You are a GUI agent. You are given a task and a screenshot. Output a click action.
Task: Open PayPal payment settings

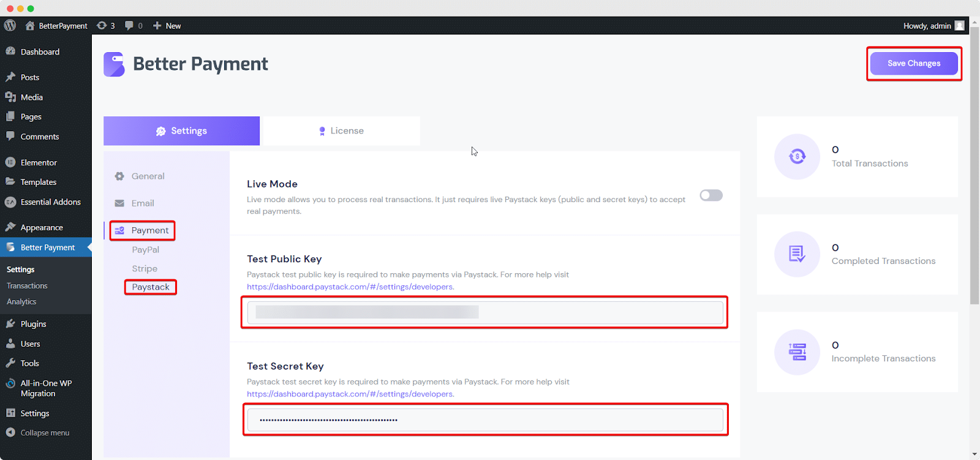145,250
